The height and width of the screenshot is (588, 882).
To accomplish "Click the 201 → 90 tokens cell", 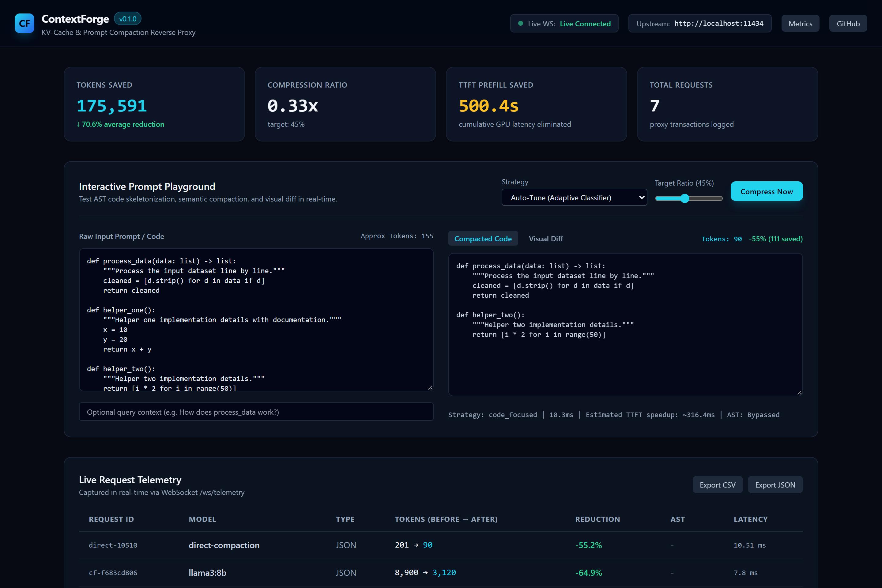I will (x=413, y=545).
